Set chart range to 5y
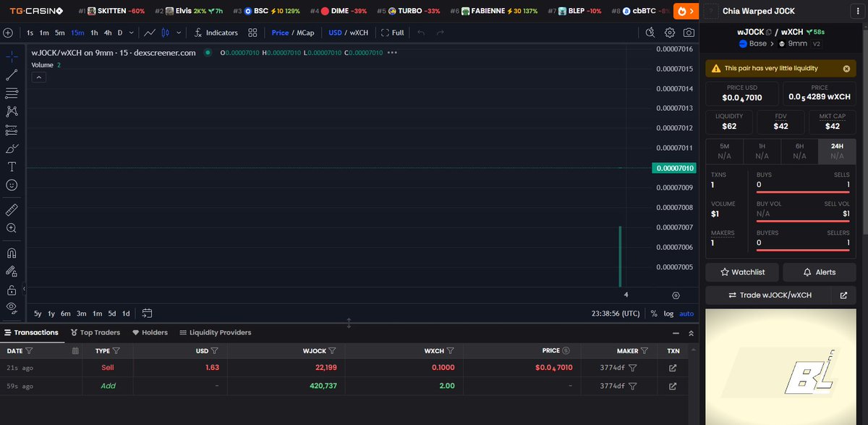 38,314
